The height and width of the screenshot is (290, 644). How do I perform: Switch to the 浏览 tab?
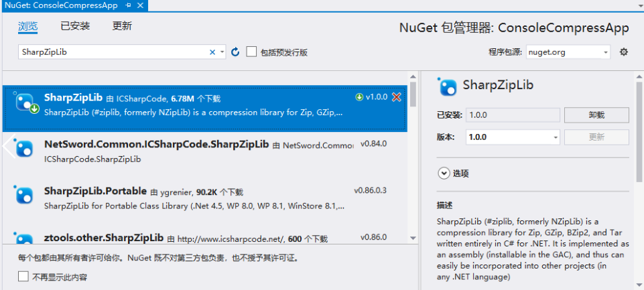click(x=28, y=26)
